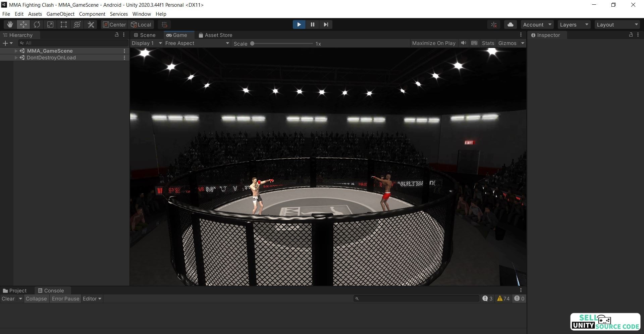Open the Free Aspect dropdown

pos(197,43)
